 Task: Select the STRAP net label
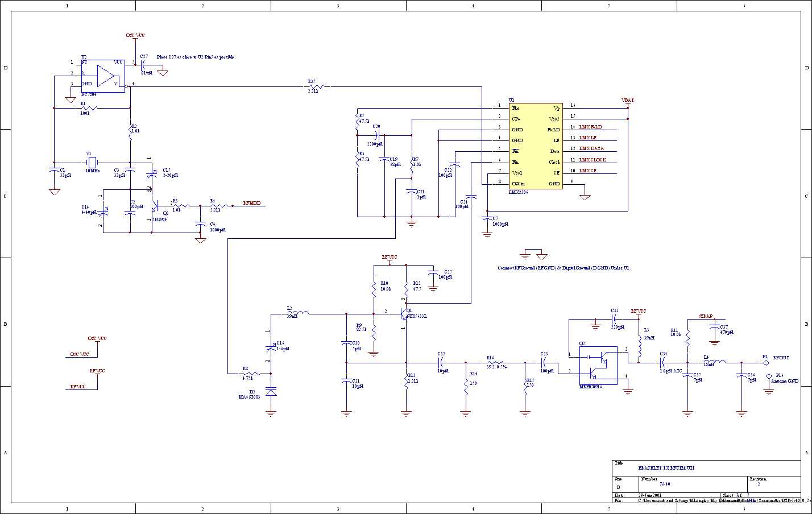pos(705,316)
